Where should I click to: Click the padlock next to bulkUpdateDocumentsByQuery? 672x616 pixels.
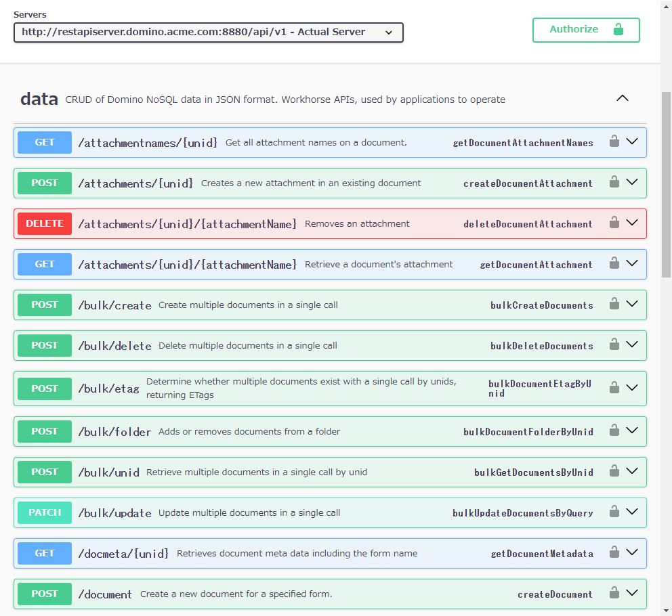pyautogui.click(x=614, y=512)
